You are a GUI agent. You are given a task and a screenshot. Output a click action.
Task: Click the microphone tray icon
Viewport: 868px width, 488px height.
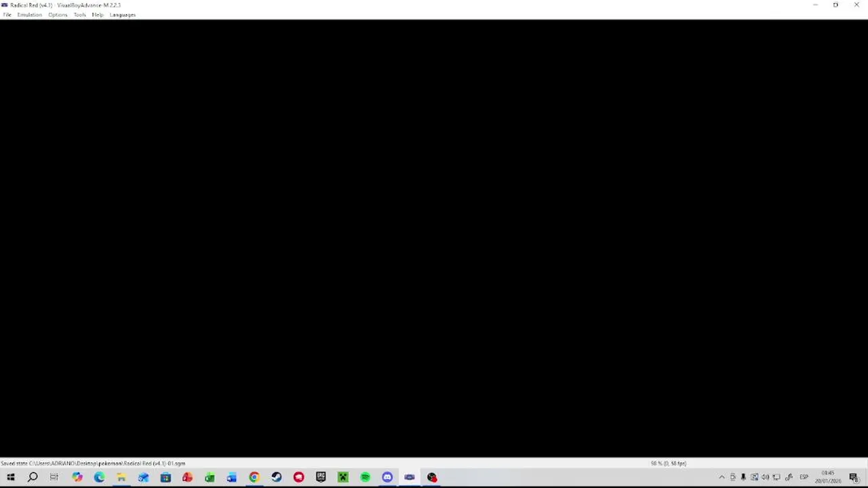[743, 477]
